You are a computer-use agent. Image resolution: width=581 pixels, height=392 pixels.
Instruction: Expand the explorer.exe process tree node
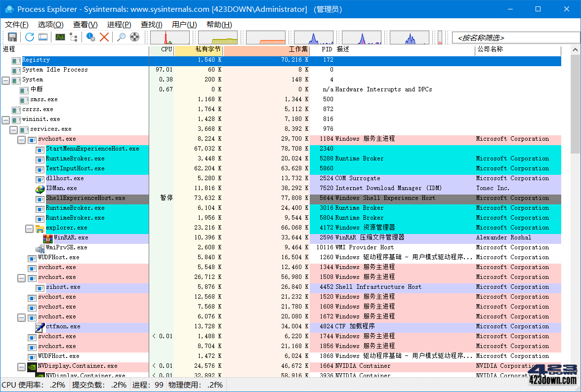click(30, 228)
